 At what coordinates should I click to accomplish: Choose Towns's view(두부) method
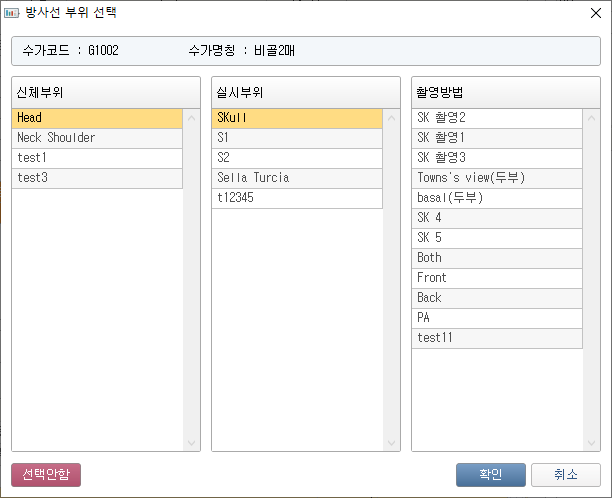click(497, 178)
